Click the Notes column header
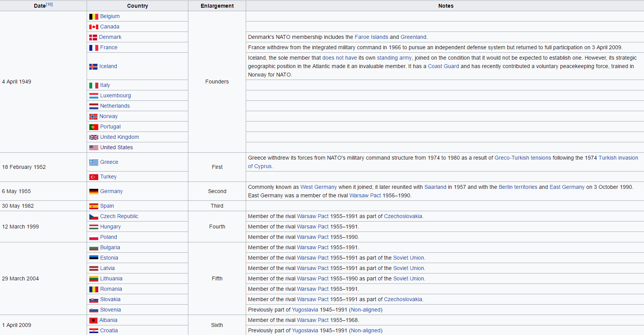This screenshot has height=335, width=644. click(445, 6)
